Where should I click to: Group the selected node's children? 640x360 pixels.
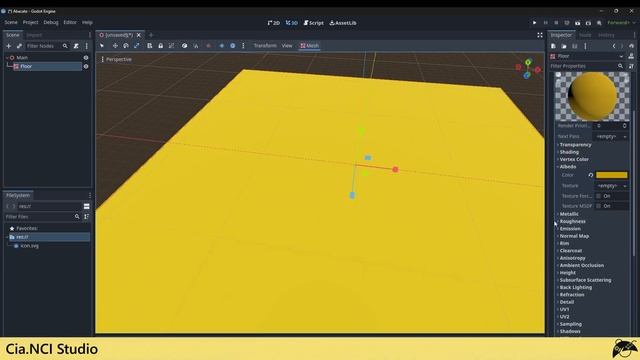point(171,46)
